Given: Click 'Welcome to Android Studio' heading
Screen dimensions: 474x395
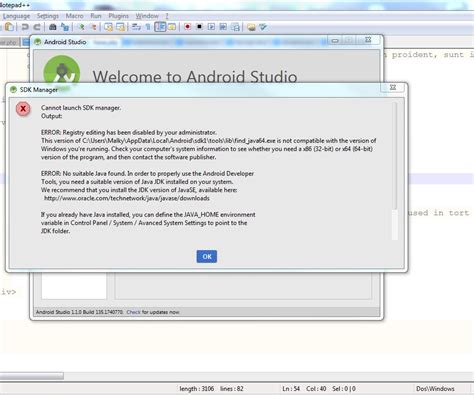Looking at the screenshot, I should 195,77.
